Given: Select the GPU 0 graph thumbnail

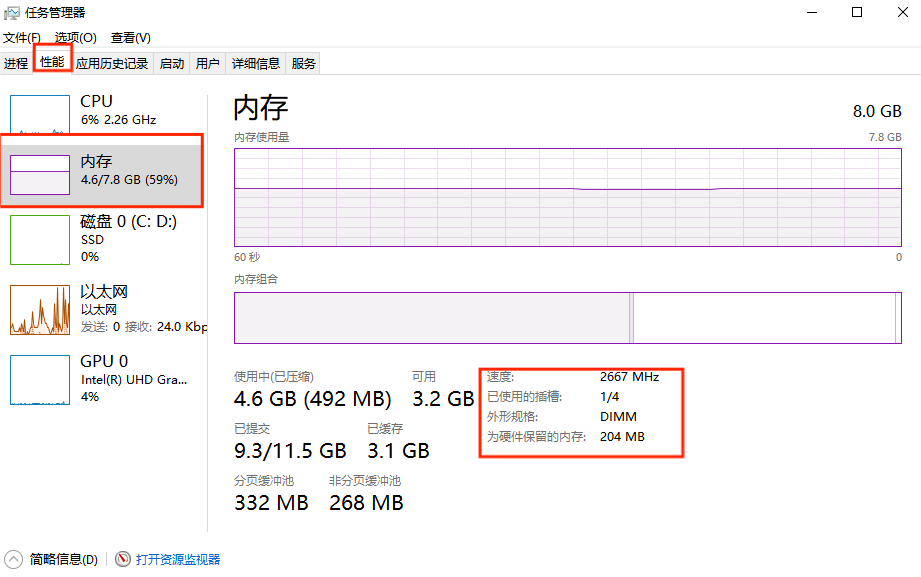Looking at the screenshot, I should [40, 380].
